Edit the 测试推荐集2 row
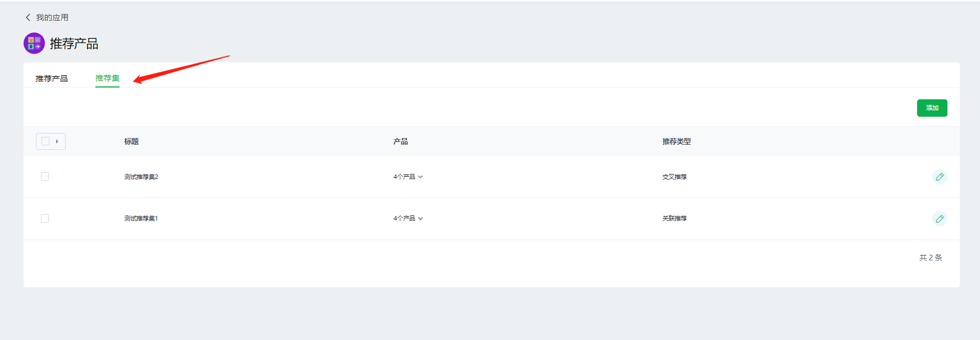The width and height of the screenshot is (980, 340). (x=940, y=177)
